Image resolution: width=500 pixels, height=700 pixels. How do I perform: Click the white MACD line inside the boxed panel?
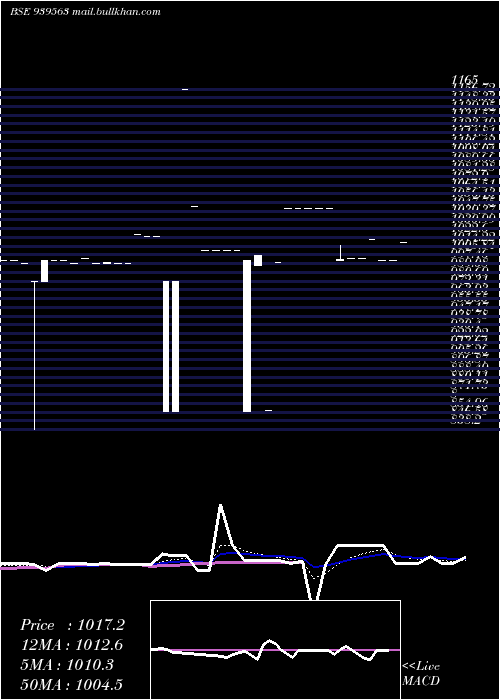269,641
